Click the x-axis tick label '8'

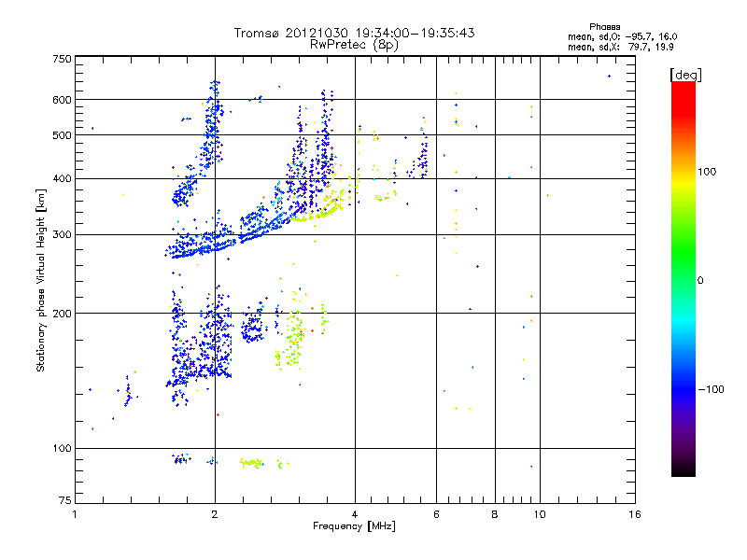(x=495, y=514)
